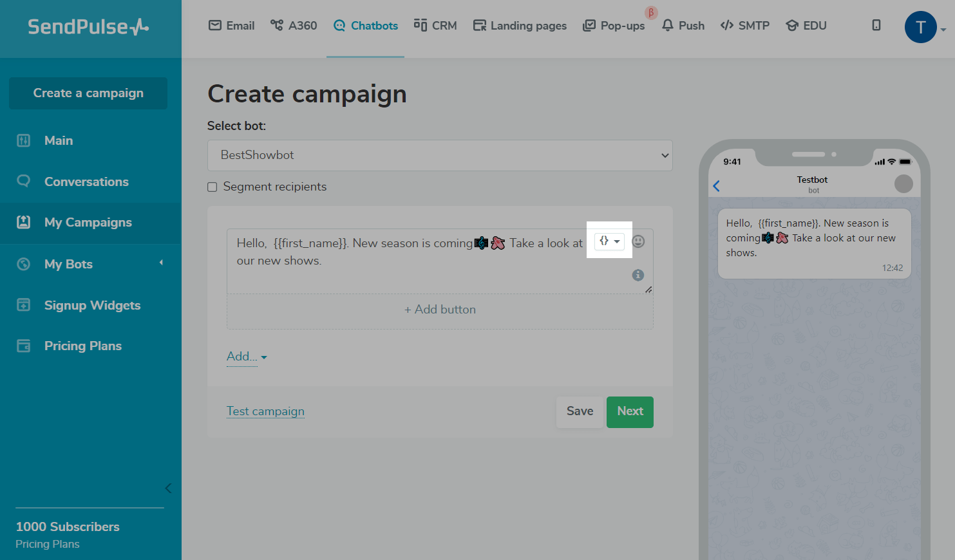The width and height of the screenshot is (955, 560).
Task: Collapse the sidebar with the chevron arrow
Action: tap(168, 488)
